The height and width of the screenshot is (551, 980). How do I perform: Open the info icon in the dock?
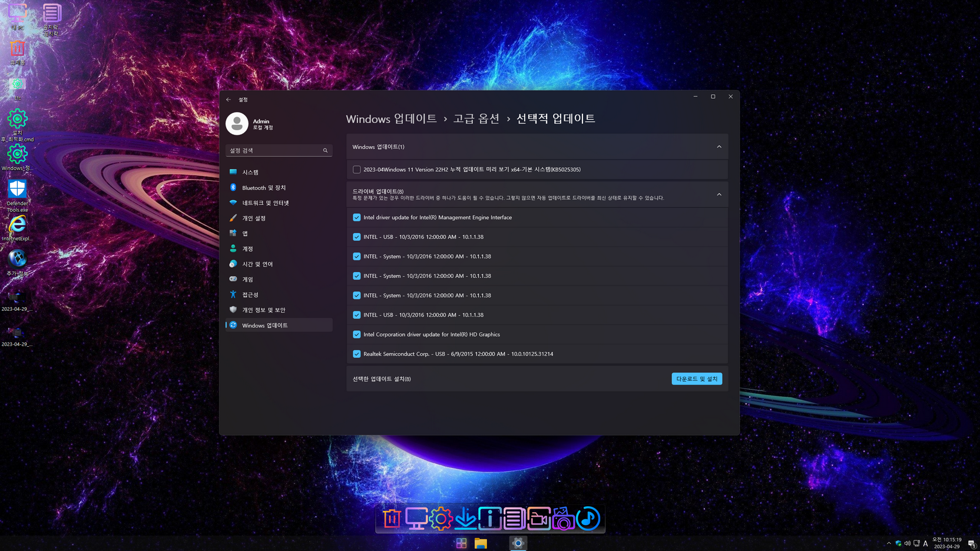[x=490, y=519]
